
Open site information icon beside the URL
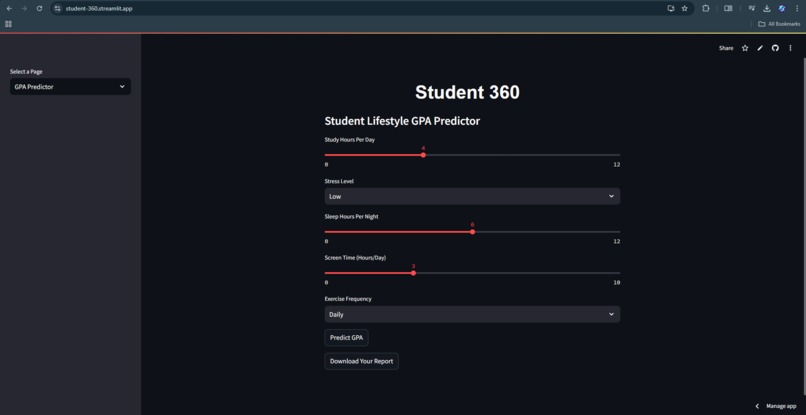58,8
